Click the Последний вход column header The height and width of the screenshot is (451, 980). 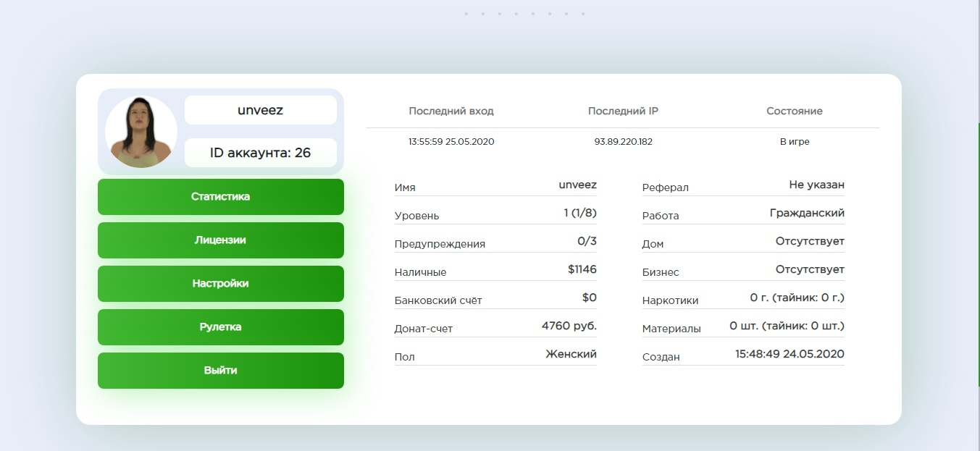tap(451, 111)
